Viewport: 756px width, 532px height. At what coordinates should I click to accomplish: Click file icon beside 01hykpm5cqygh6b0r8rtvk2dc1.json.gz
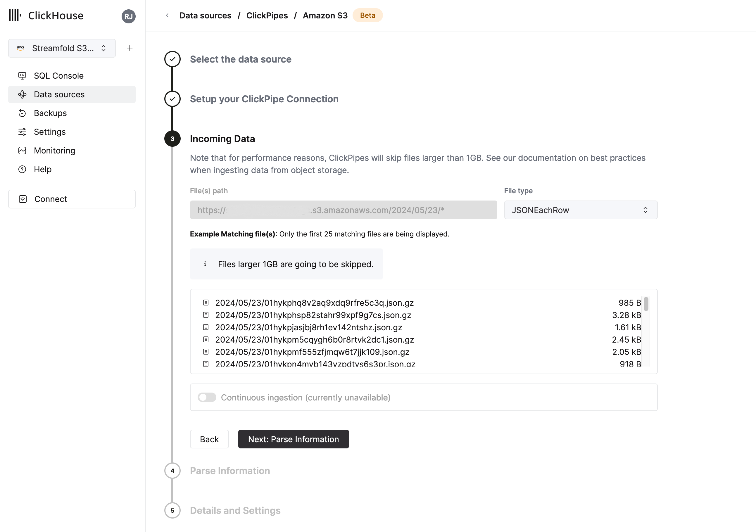click(206, 339)
